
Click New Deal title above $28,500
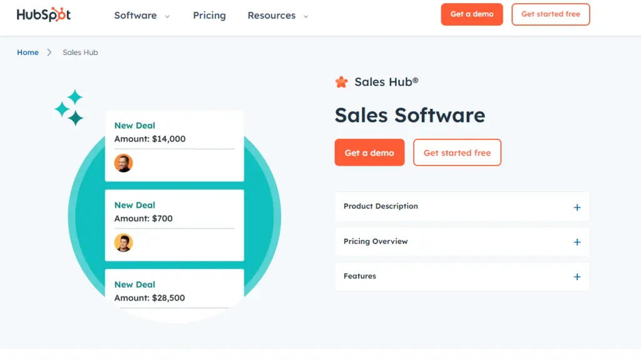click(x=135, y=285)
